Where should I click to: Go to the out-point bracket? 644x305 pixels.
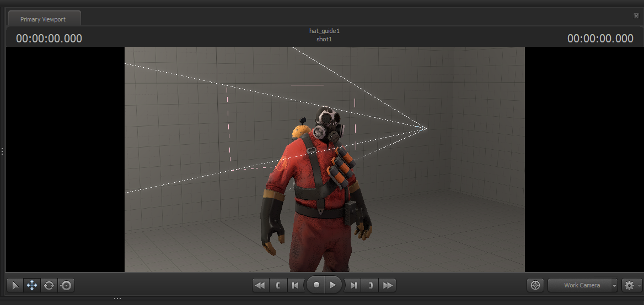point(371,285)
